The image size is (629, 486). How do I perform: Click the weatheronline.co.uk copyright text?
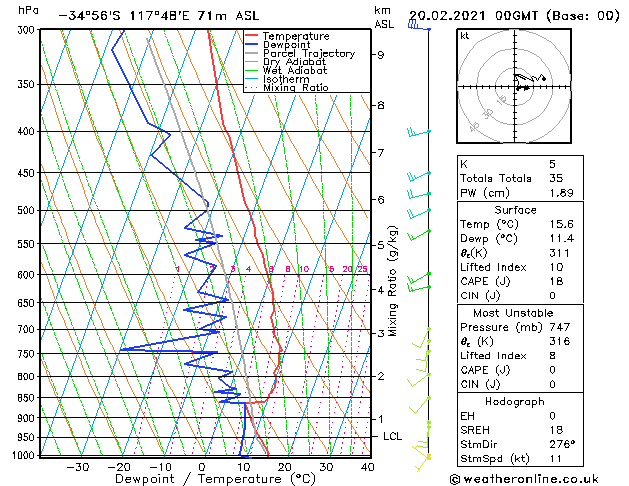click(x=524, y=479)
